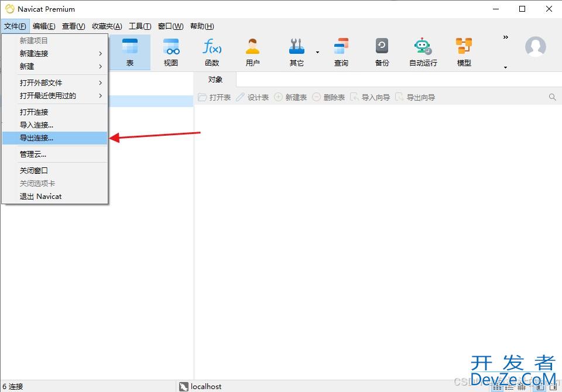The image size is (562, 392).
Task: Select the 视图 (View) toolbar icon
Action: (171, 52)
